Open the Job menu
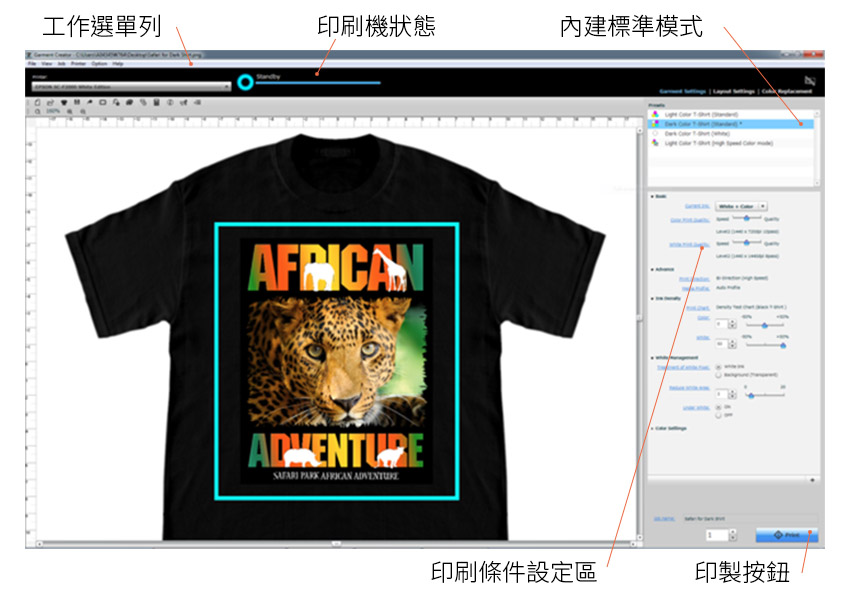The height and width of the screenshot is (600, 850). pos(62,63)
